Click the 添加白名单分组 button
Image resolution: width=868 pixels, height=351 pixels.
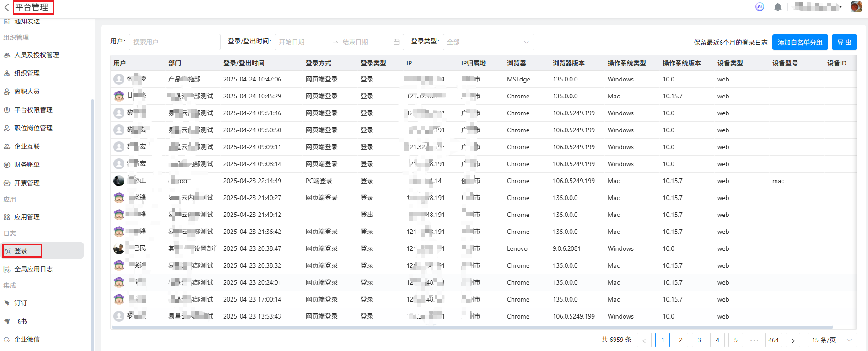(x=800, y=42)
